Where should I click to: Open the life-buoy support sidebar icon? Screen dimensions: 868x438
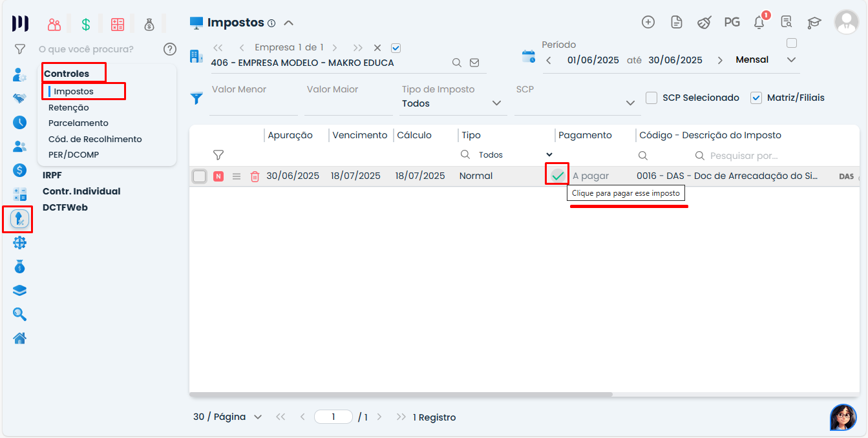pyautogui.click(x=19, y=242)
